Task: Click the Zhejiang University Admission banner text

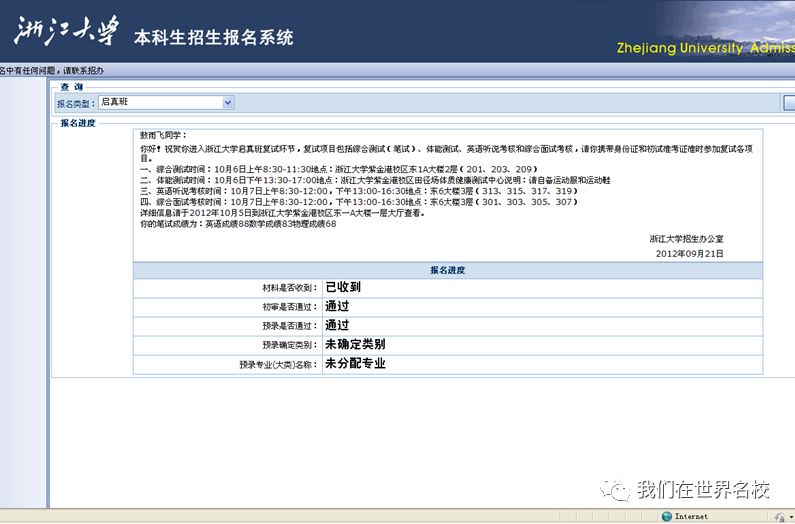Action: coord(705,48)
